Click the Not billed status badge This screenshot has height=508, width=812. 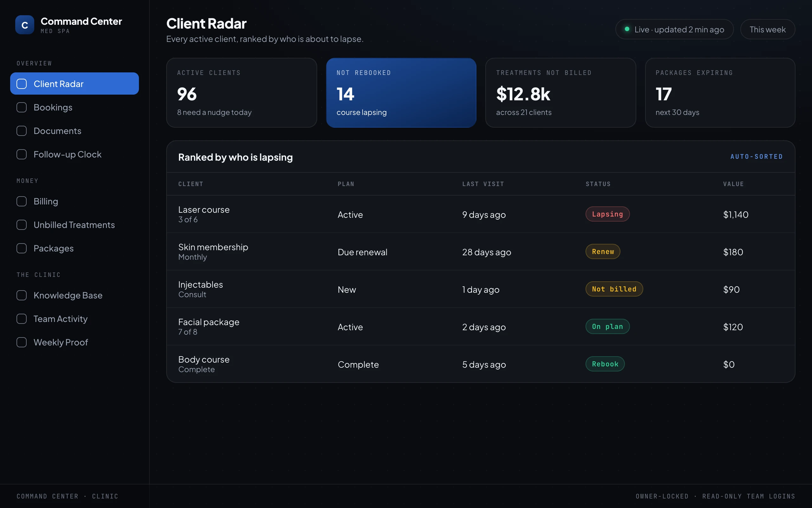point(614,289)
